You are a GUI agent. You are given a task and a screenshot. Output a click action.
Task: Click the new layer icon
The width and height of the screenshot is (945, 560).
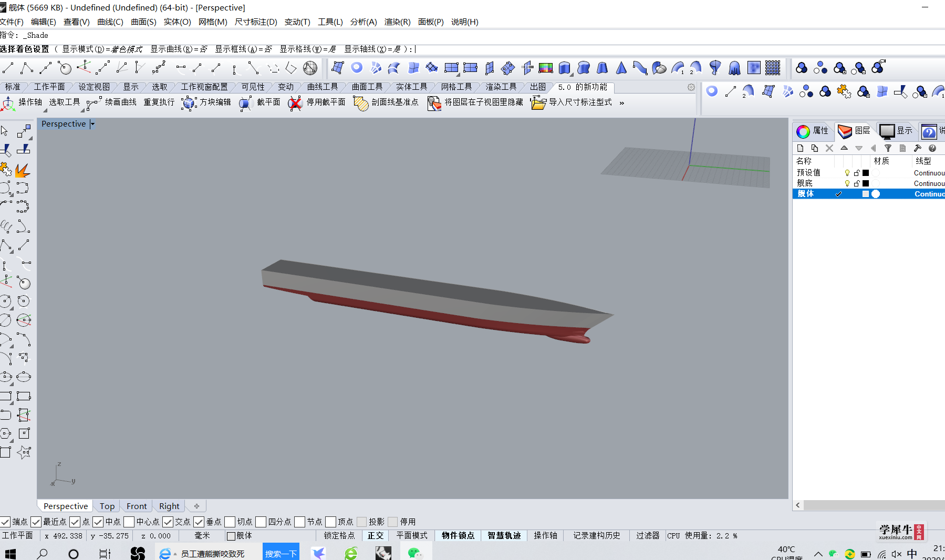pyautogui.click(x=800, y=148)
